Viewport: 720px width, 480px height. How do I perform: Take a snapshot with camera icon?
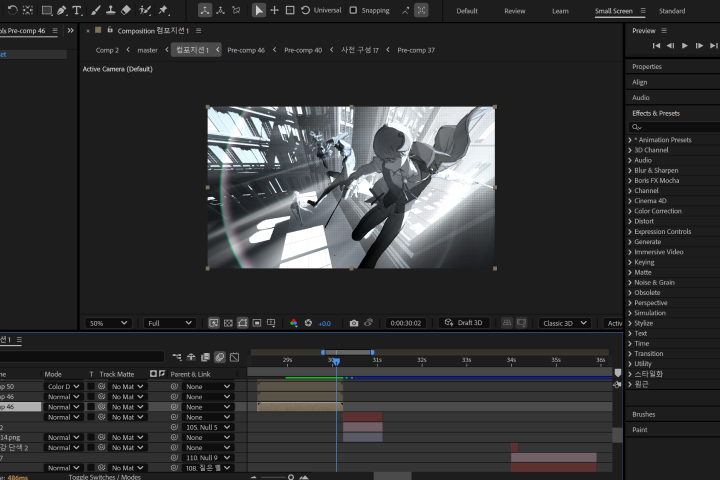pos(354,323)
